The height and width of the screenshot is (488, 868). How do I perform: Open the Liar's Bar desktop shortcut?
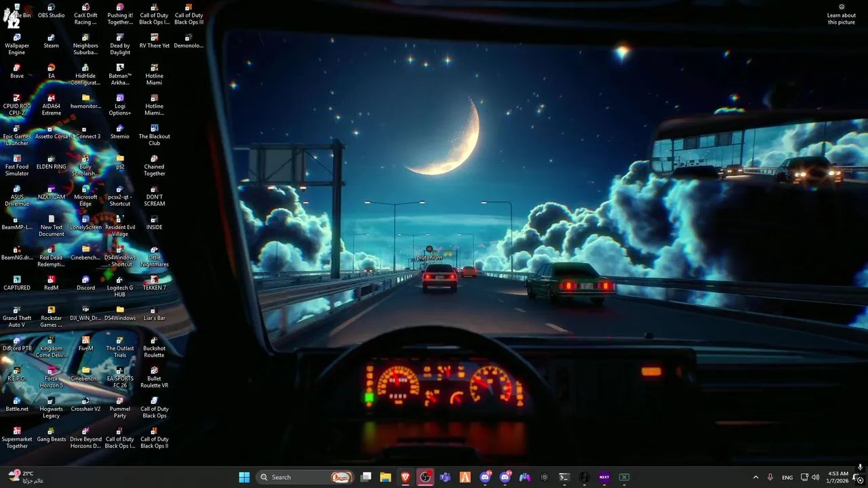154,314
